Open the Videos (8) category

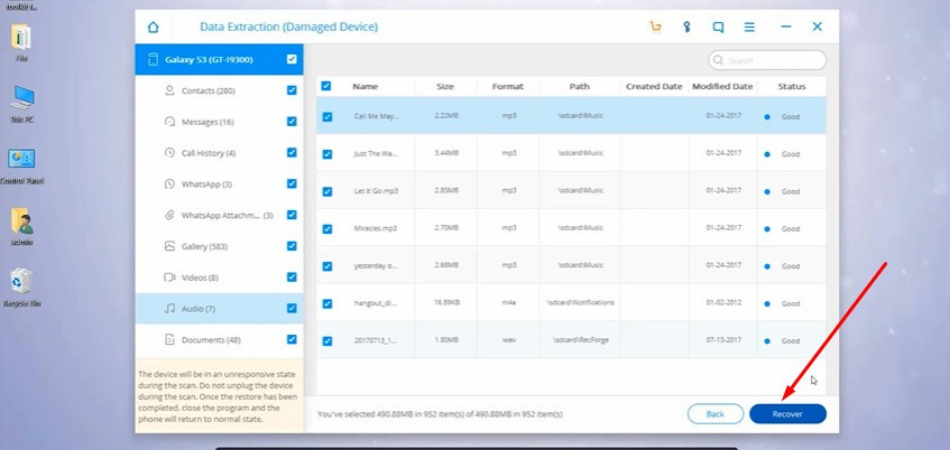(x=219, y=277)
